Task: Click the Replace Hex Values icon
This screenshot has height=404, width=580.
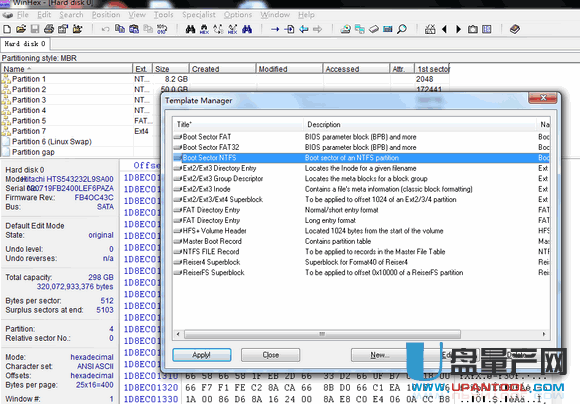Action: click(x=233, y=29)
